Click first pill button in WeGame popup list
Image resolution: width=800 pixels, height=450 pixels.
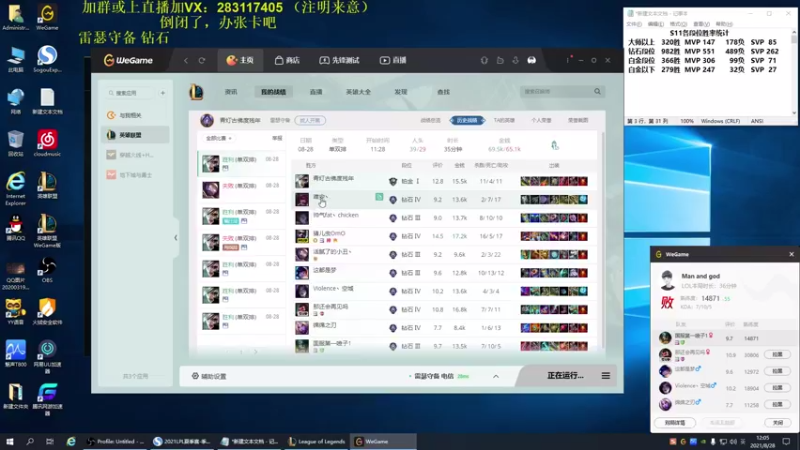tap(777, 354)
